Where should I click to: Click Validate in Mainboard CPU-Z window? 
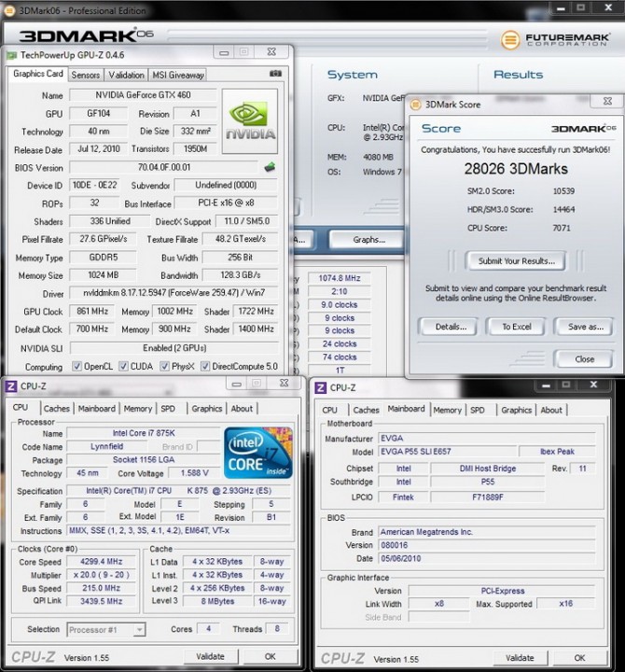pyautogui.click(x=520, y=658)
